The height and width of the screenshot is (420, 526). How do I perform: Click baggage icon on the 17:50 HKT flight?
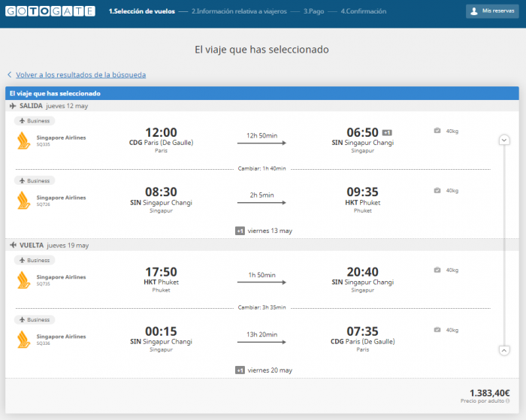[437, 270]
